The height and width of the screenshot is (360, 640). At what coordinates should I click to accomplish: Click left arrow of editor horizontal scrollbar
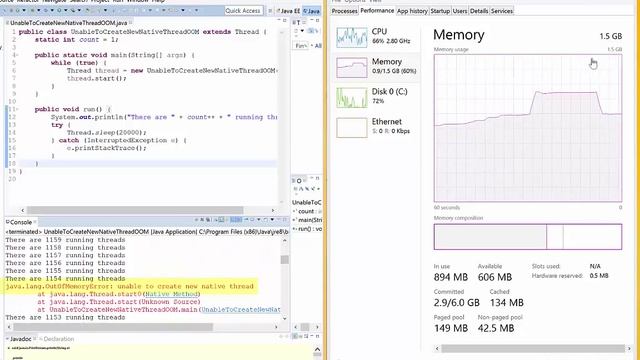coord(22,210)
